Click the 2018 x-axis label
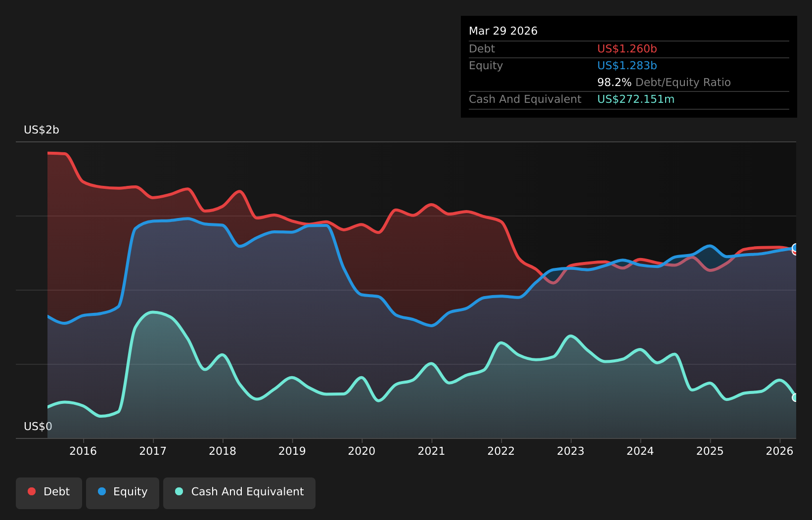 (x=223, y=451)
